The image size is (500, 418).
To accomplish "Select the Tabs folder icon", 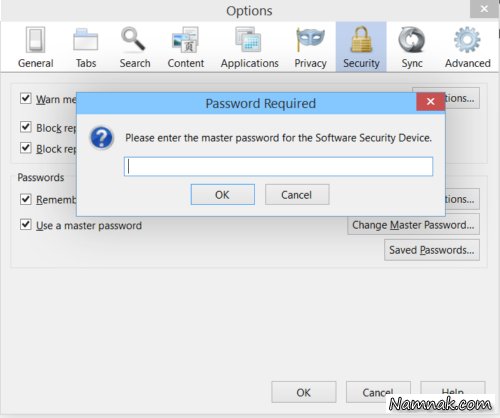I will [86, 40].
